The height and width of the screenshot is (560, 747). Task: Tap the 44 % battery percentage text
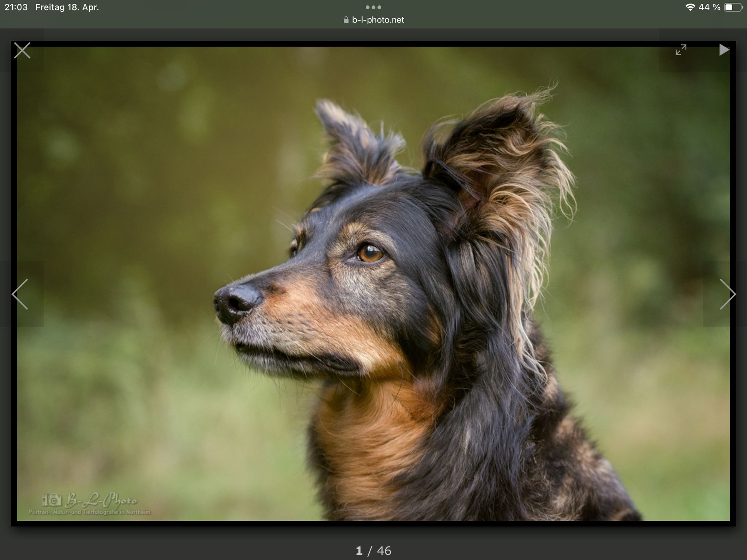[x=709, y=7]
